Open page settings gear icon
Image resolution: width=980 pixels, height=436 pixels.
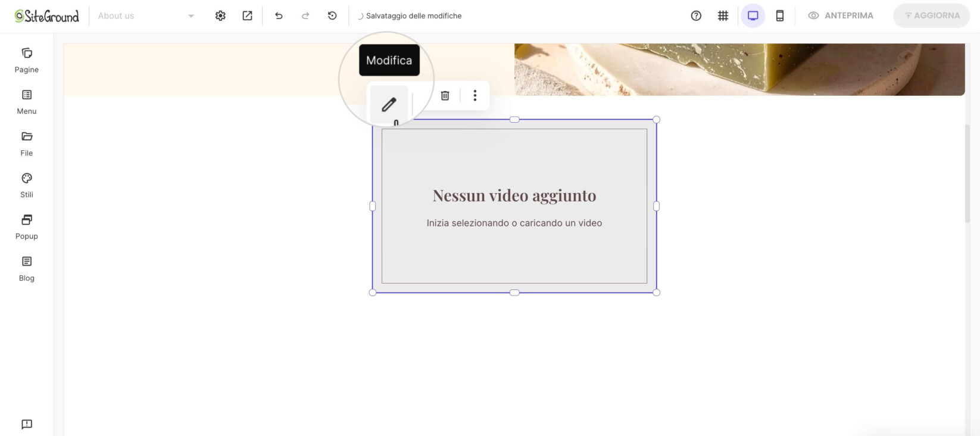[x=220, y=16]
